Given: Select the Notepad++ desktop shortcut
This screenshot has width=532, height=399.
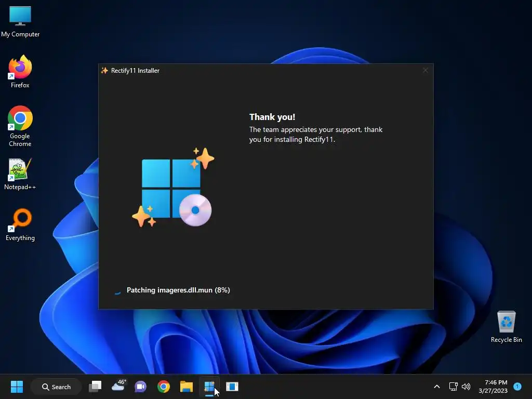Looking at the screenshot, I should tap(20, 174).
